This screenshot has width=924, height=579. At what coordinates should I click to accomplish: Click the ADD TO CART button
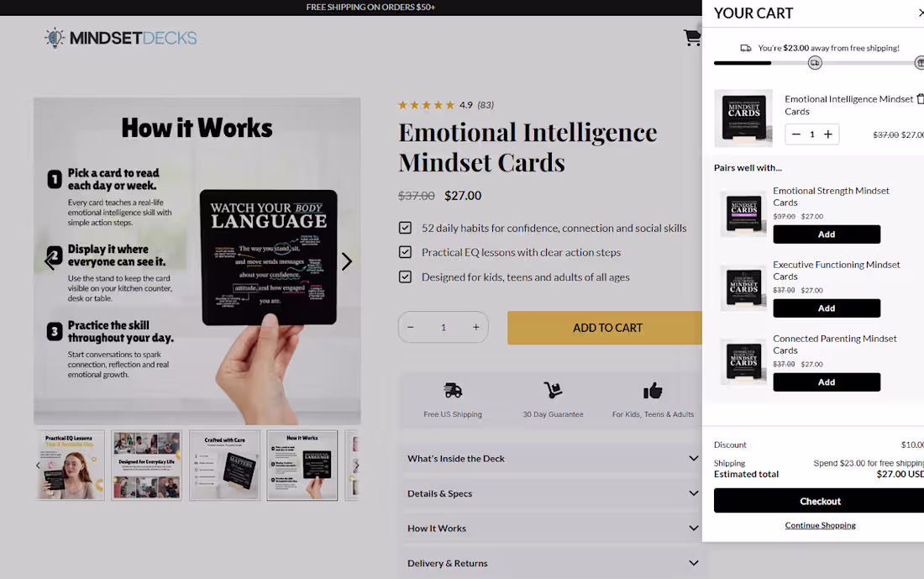tap(605, 328)
